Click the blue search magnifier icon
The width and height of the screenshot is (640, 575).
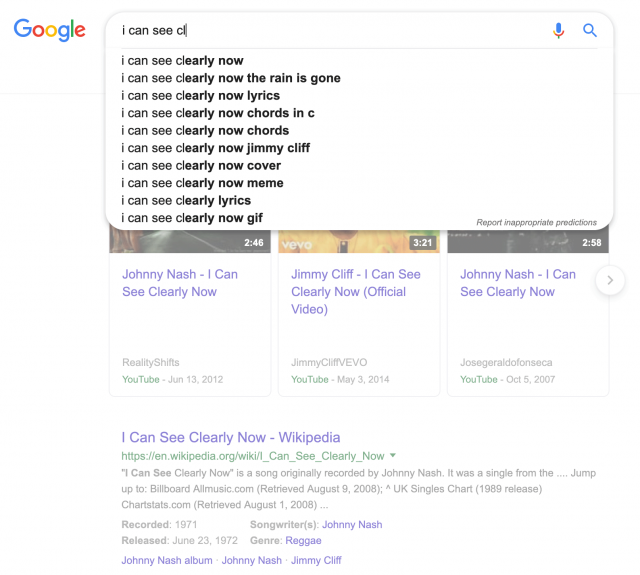click(590, 31)
